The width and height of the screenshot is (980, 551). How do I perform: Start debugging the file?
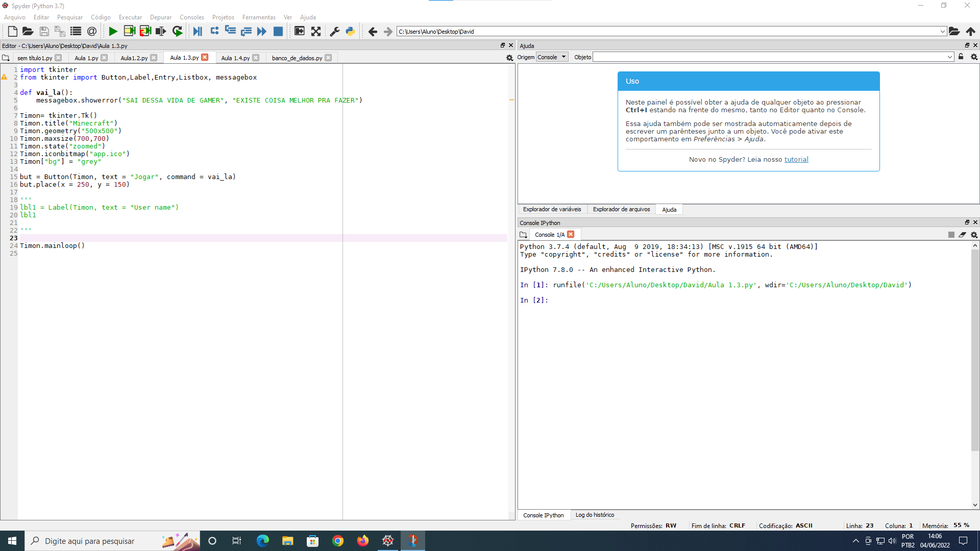198,32
